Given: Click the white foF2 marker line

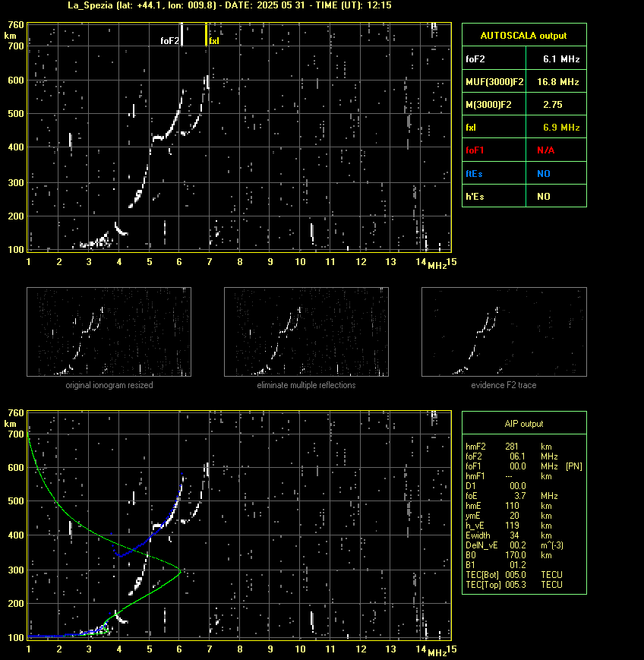Looking at the screenshot, I should click(x=182, y=34).
